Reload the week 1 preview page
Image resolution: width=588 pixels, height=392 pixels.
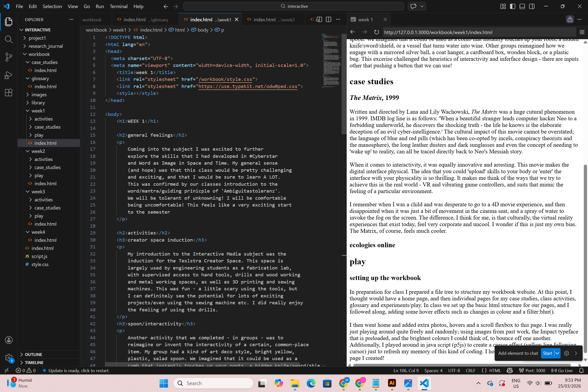coord(376,32)
